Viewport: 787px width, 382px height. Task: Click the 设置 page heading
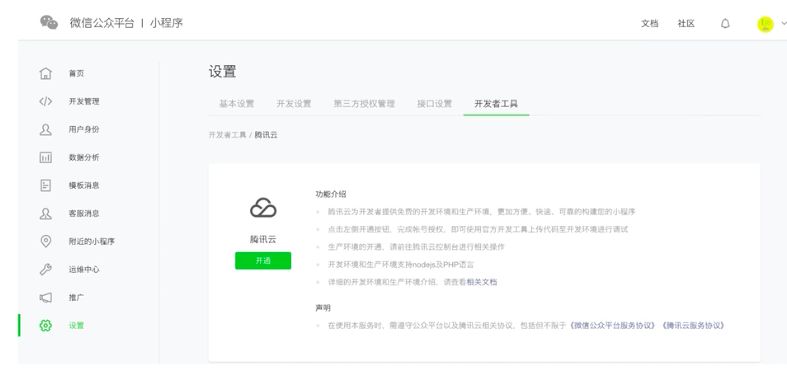[x=222, y=72]
